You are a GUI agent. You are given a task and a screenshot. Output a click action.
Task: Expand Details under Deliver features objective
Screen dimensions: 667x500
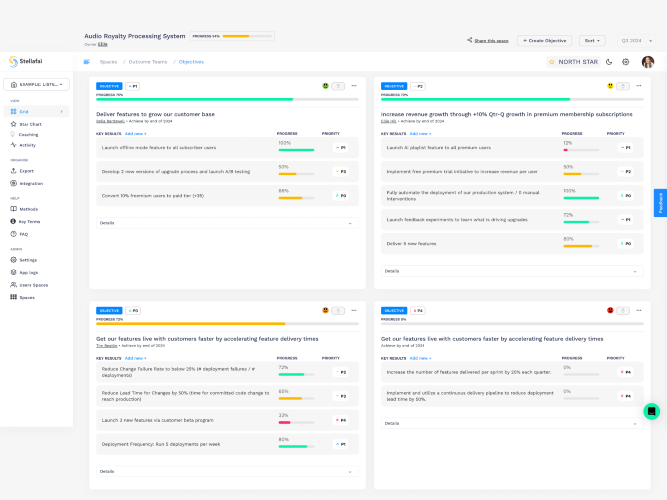pos(227,223)
